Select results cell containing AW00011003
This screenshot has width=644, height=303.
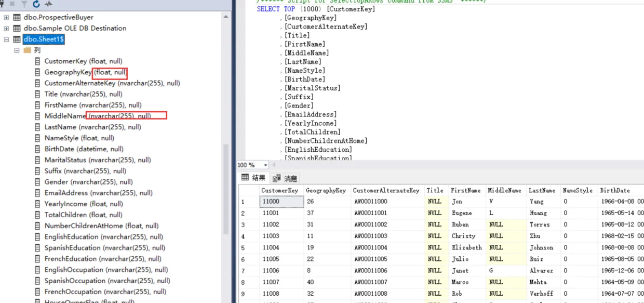(x=370, y=236)
